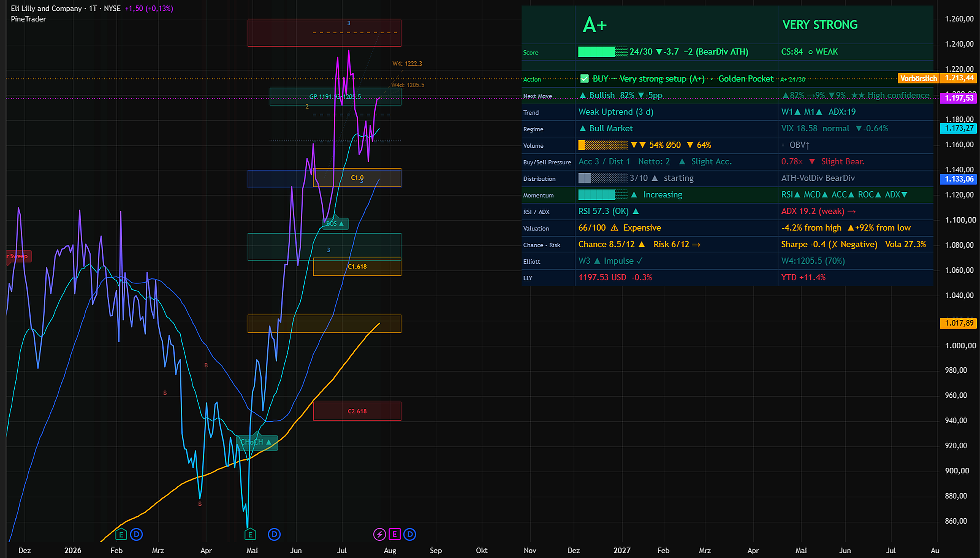Screen dimensions: 980x558
Task: Click the green checkmark beside BUY
Action: 584,78
